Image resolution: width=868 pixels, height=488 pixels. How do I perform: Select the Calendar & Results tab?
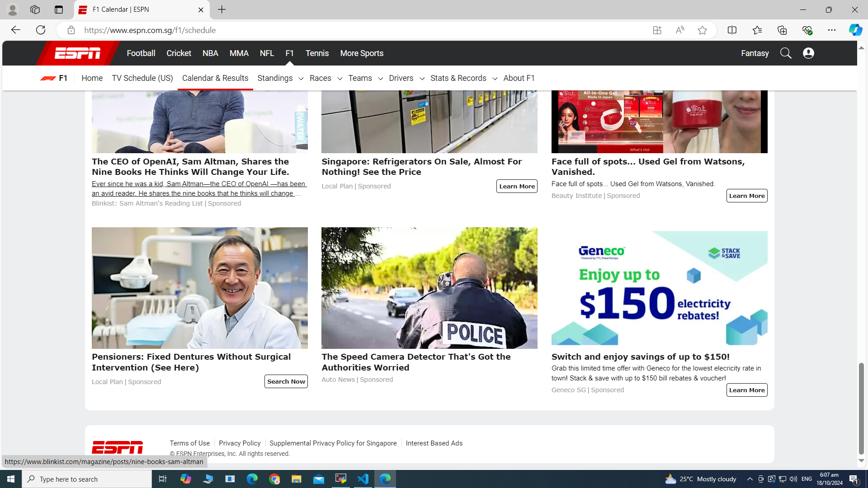(215, 78)
